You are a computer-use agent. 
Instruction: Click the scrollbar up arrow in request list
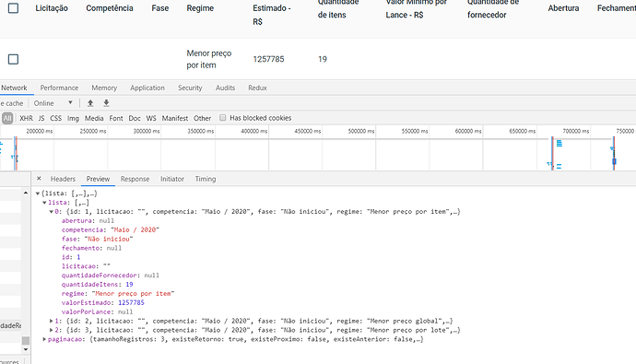click(x=26, y=193)
